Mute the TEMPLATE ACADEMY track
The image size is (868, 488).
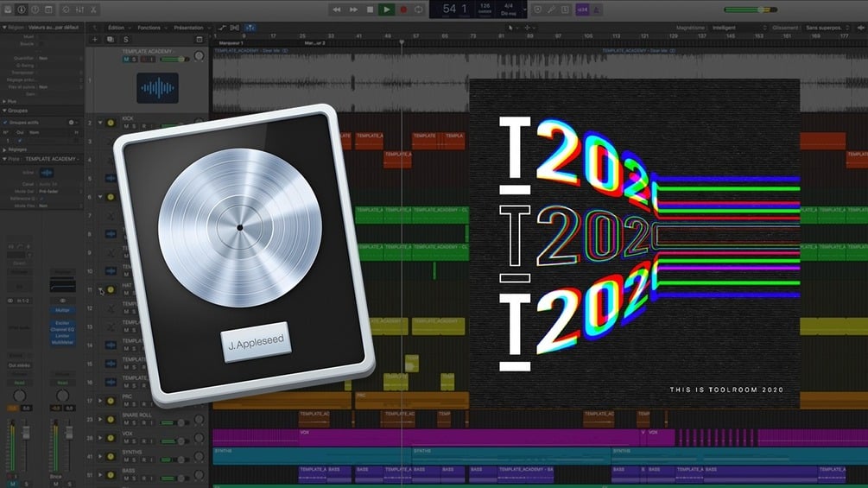(x=126, y=60)
